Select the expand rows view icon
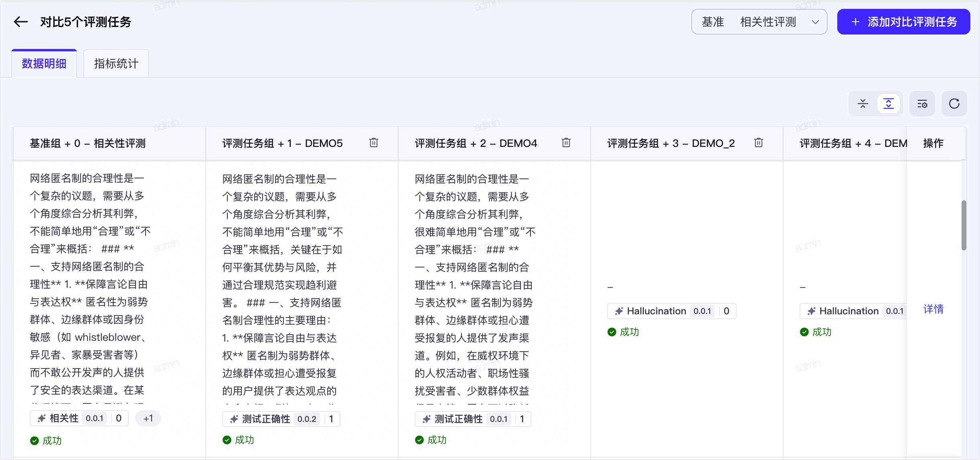 pyautogui.click(x=889, y=104)
